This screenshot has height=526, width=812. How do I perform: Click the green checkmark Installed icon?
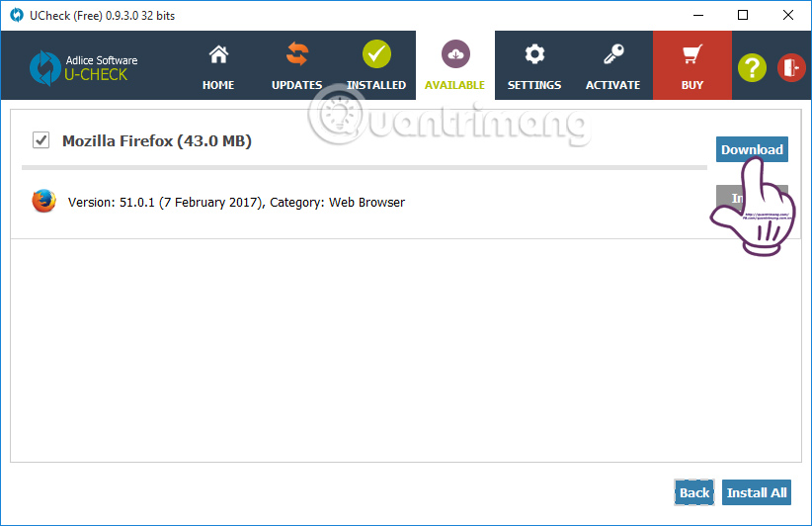coord(376,54)
